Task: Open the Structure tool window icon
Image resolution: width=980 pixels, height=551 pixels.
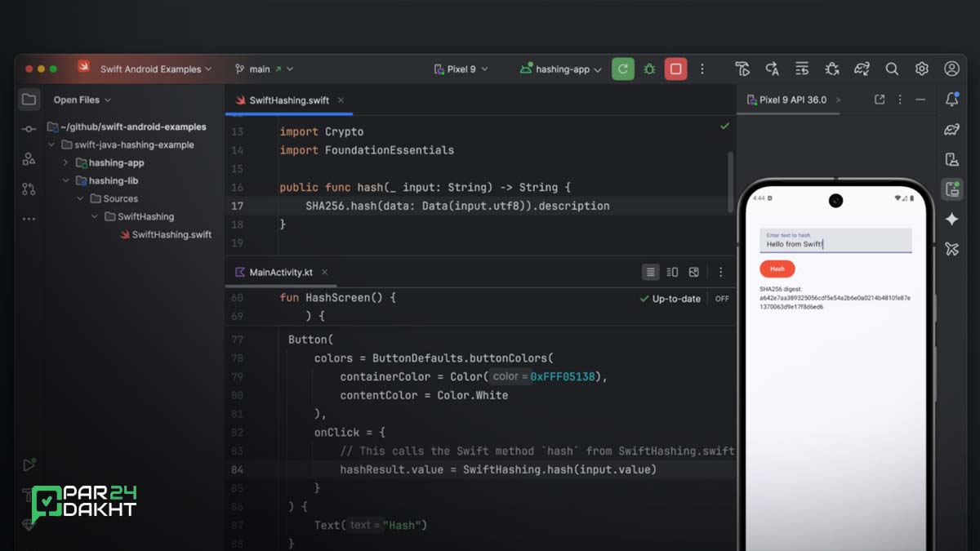Action: 29,158
